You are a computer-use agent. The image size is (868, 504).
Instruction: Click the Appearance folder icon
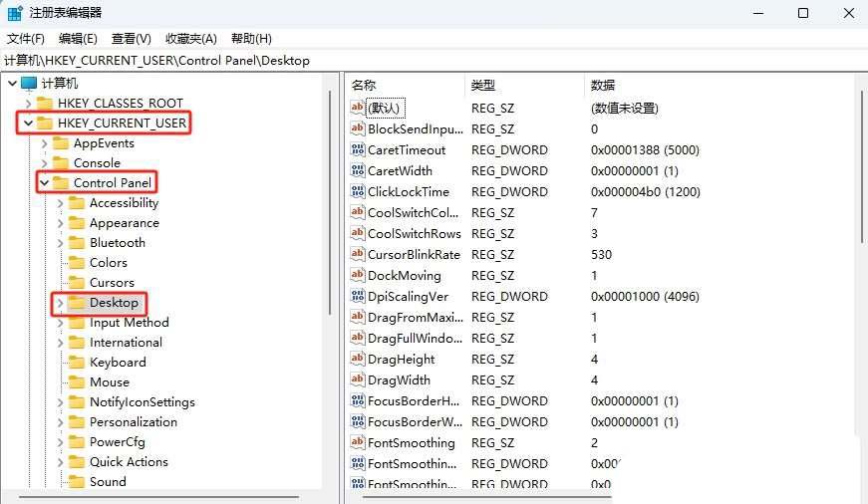[x=77, y=223]
